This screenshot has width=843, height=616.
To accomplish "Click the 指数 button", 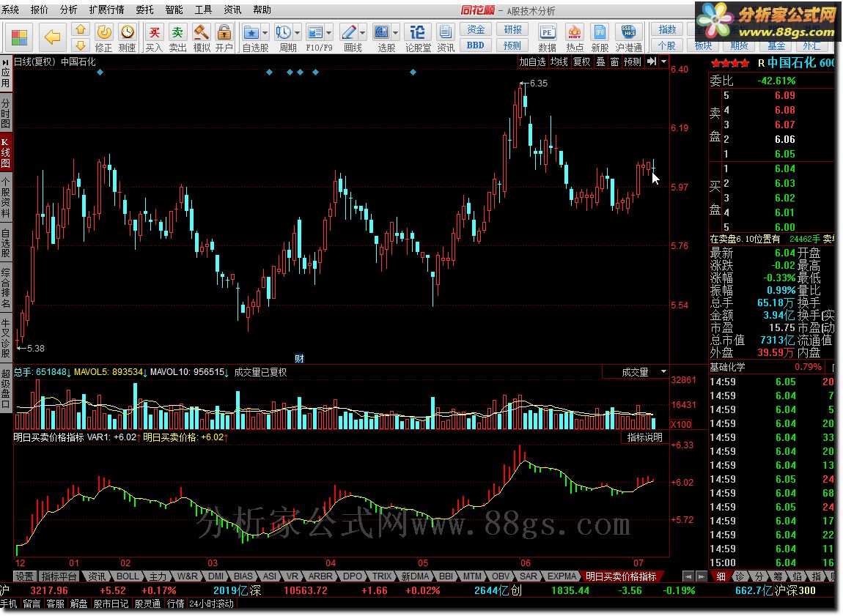I will [x=667, y=29].
